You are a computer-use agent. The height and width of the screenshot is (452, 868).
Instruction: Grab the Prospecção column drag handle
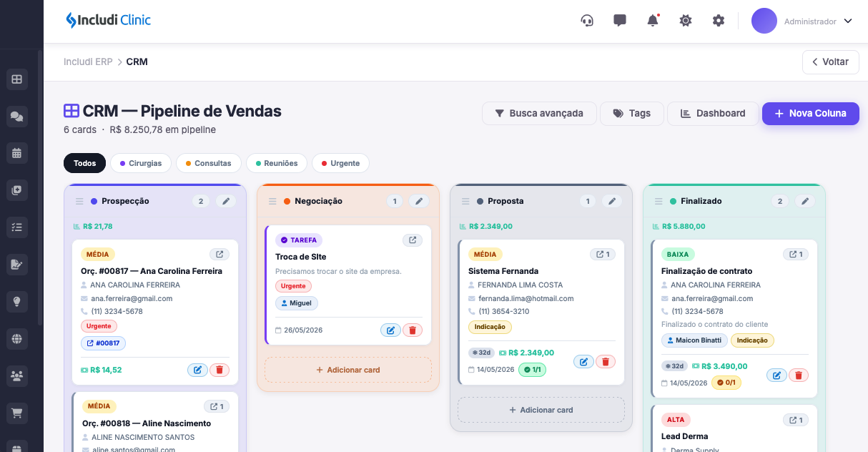click(x=79, y=202)
